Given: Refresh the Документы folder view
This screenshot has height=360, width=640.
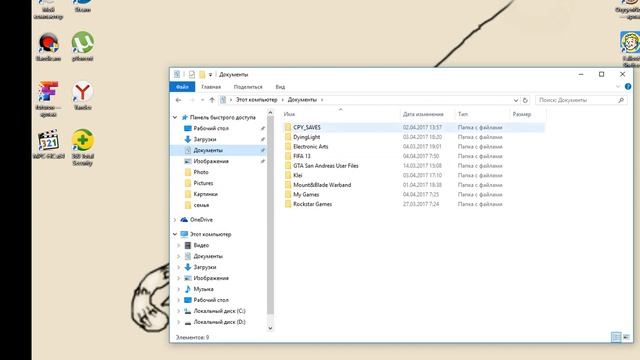Looking at the screenshot, I should tap(525, 100).
